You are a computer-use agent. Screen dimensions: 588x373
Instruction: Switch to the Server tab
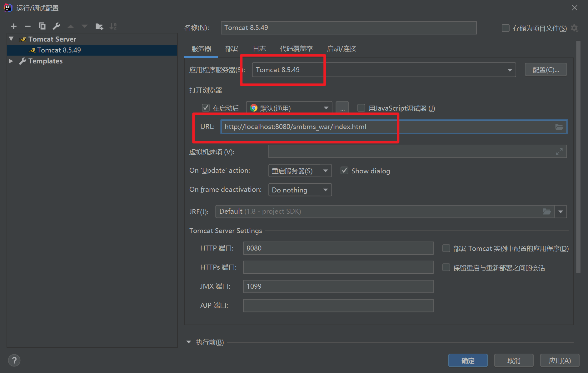(201, 49)
